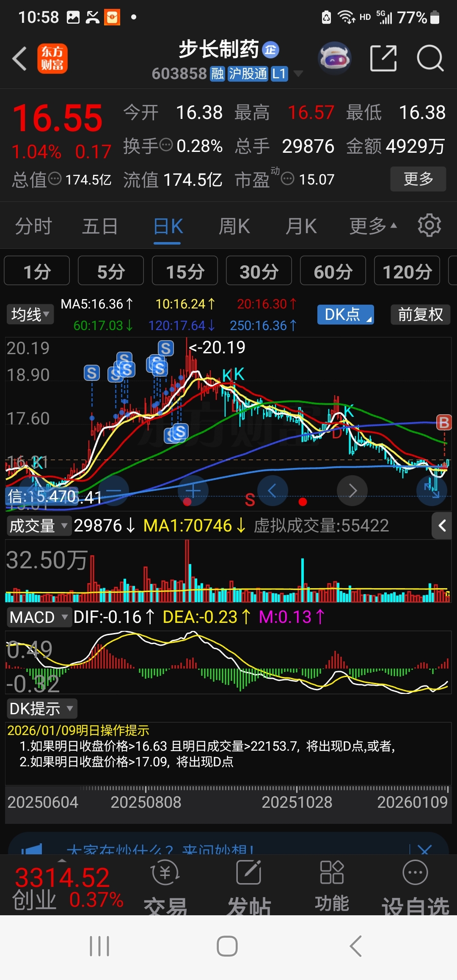Tap Android system back button
The height and width of the screenshot is (980, 457).
pyautogui.click(x=356, y=946)
